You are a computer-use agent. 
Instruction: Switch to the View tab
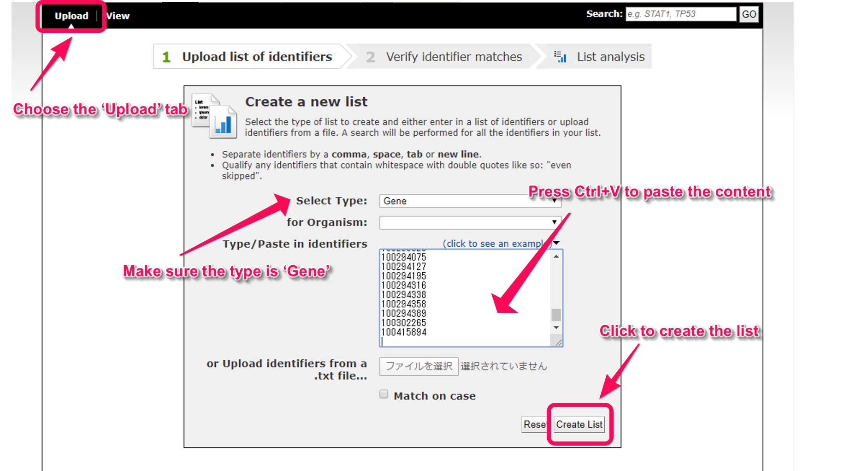point(118,16)
